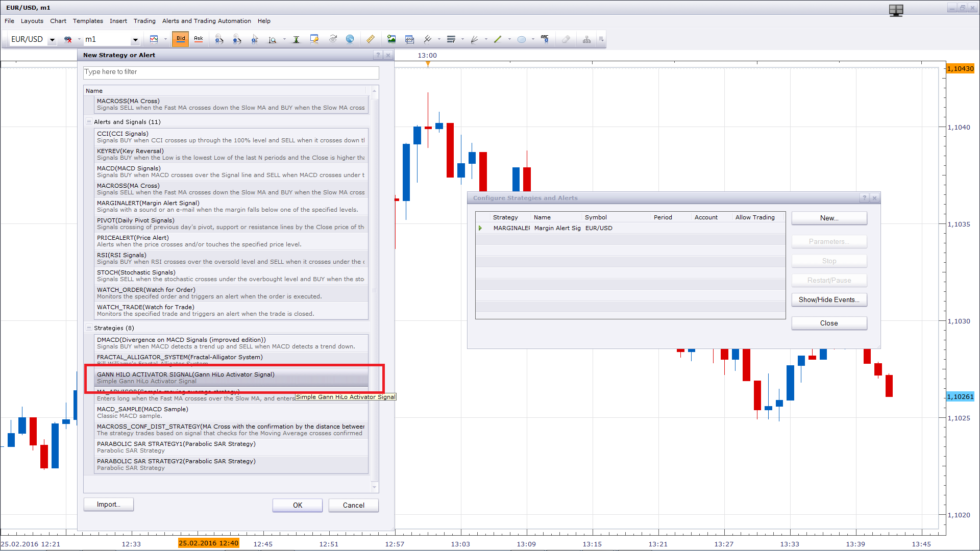Screen dimensions: 980x551
Task: Click the chart type icon in toolbar
Action: coord(154,39)
